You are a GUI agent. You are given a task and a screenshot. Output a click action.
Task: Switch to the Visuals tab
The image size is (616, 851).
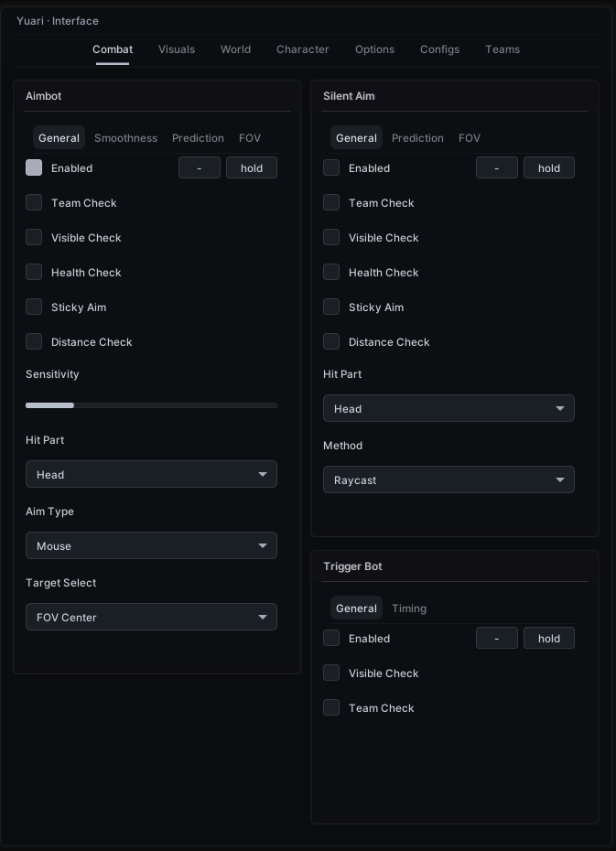coord(177,49)
